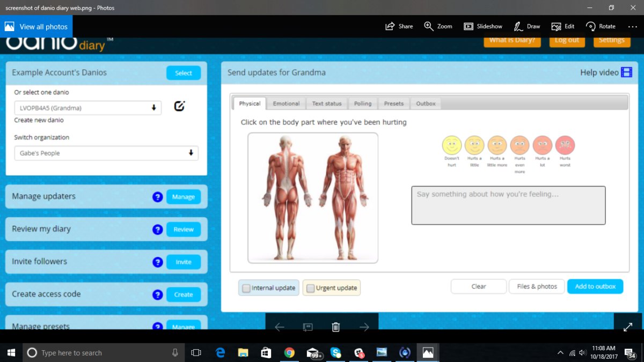Click the Manage button for updaters
644x362 pixels.
coord(184,197)
